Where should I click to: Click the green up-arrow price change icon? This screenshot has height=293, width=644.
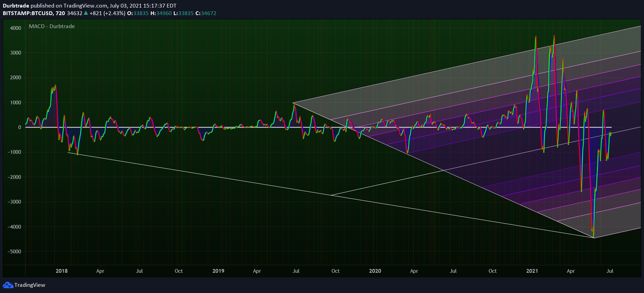pos(86,13)
